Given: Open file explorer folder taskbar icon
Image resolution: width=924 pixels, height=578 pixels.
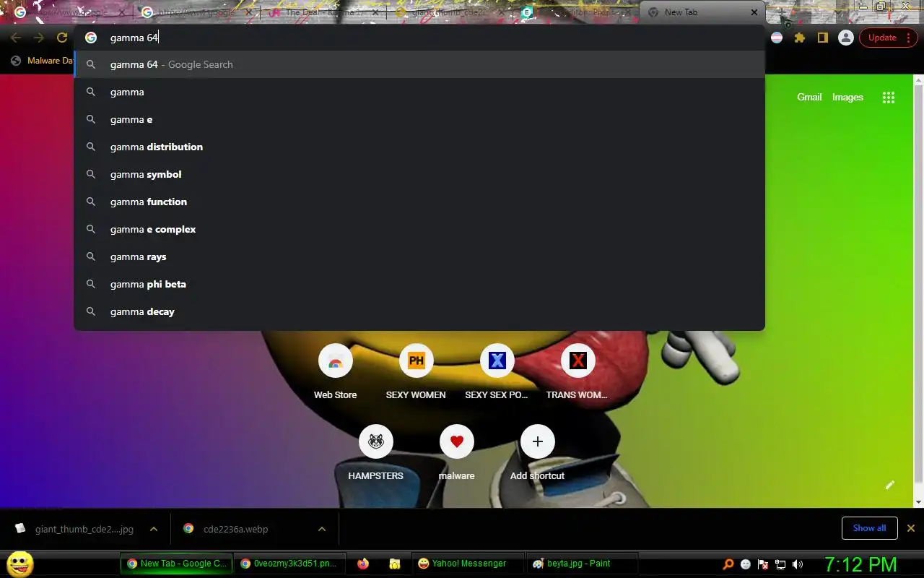Looking at the screenshot, I should (394, 564).
